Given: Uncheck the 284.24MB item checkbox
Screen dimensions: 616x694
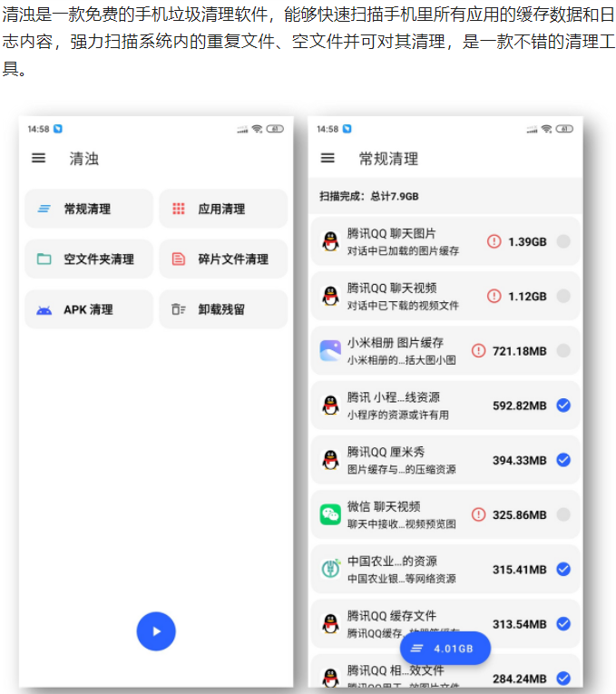Looking at the screenshot, I should 563,678.
